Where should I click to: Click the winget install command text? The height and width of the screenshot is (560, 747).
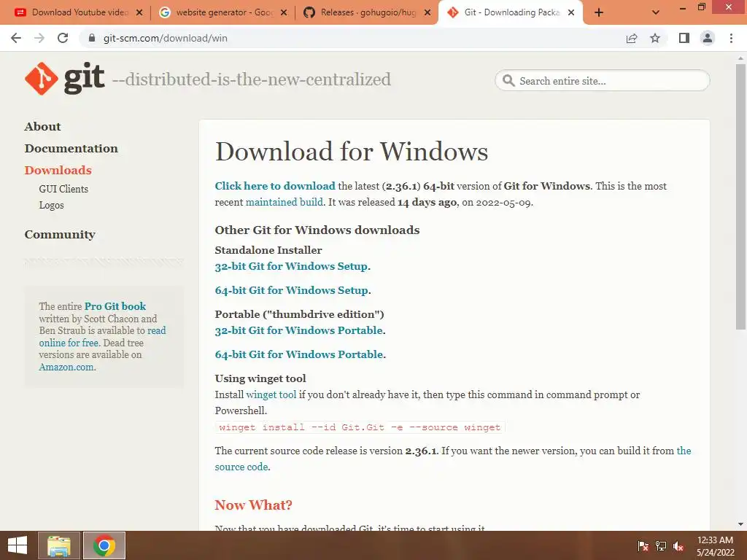360,427
